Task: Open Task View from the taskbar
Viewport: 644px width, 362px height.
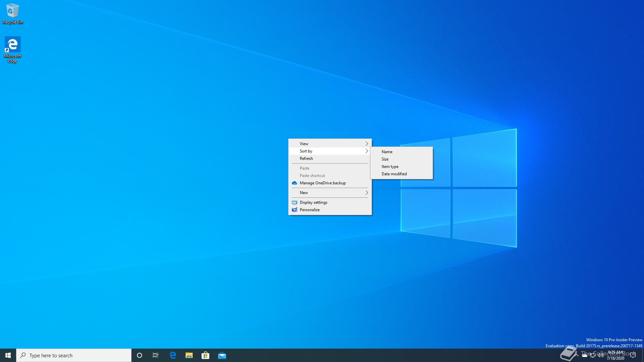Action: click(x=156, y=355)
